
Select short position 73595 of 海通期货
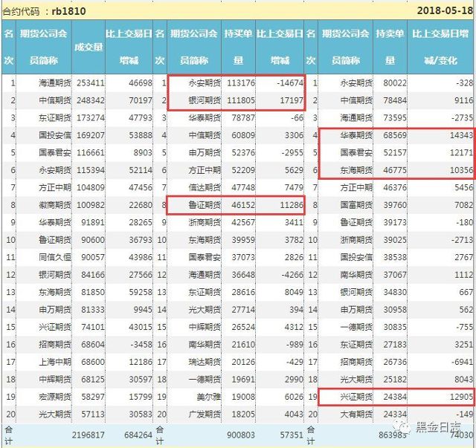pyautogui.click(x=395, y=117)
